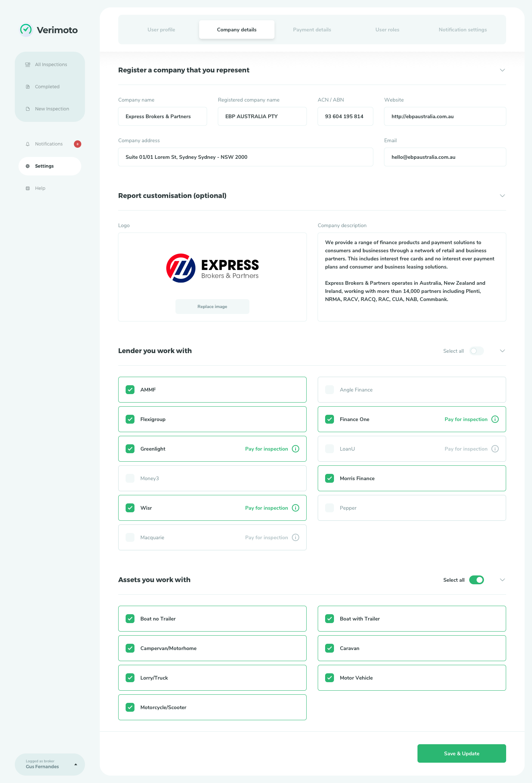
Task: Click the Express Brokers logo image
Action: click(x=212, y=268)
